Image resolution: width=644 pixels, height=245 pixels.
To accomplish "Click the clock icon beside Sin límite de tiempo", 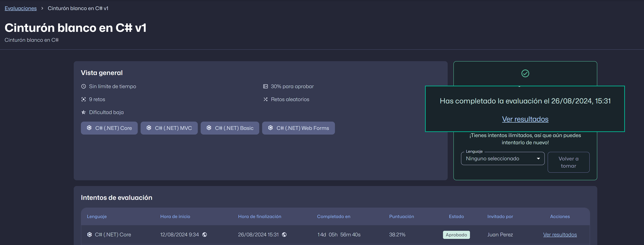I will [x=83, y=86].
